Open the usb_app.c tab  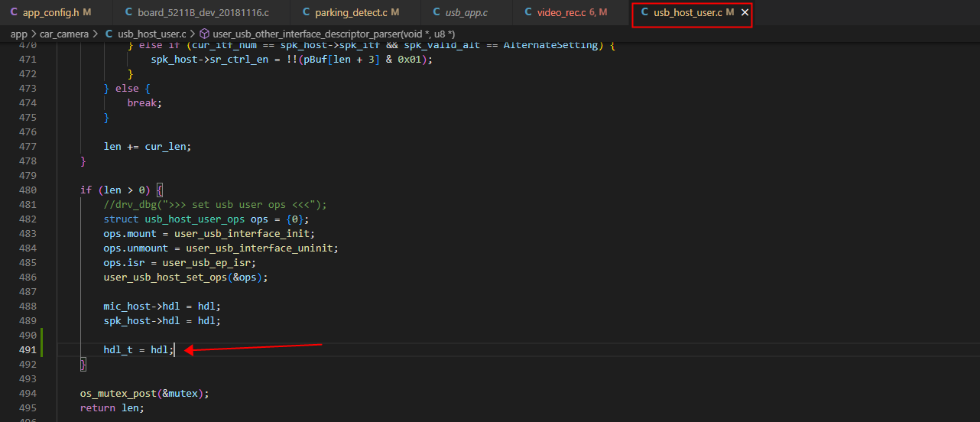(466, 13)
